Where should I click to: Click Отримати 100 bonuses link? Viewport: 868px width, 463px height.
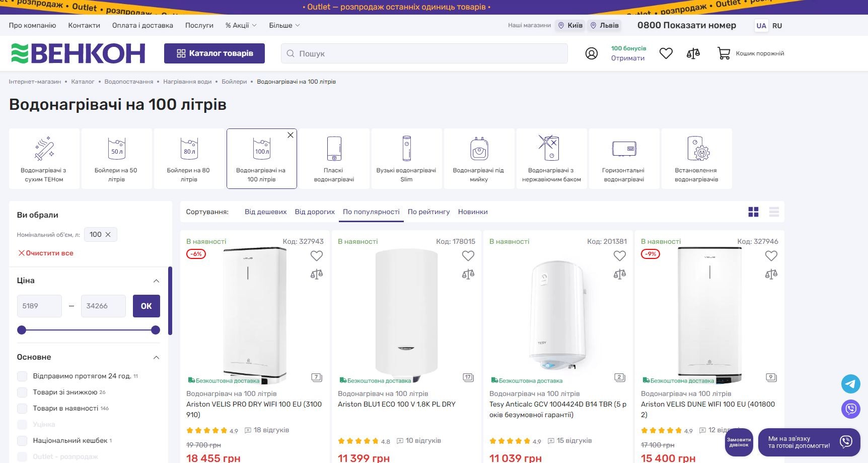[x=628, y=58]
